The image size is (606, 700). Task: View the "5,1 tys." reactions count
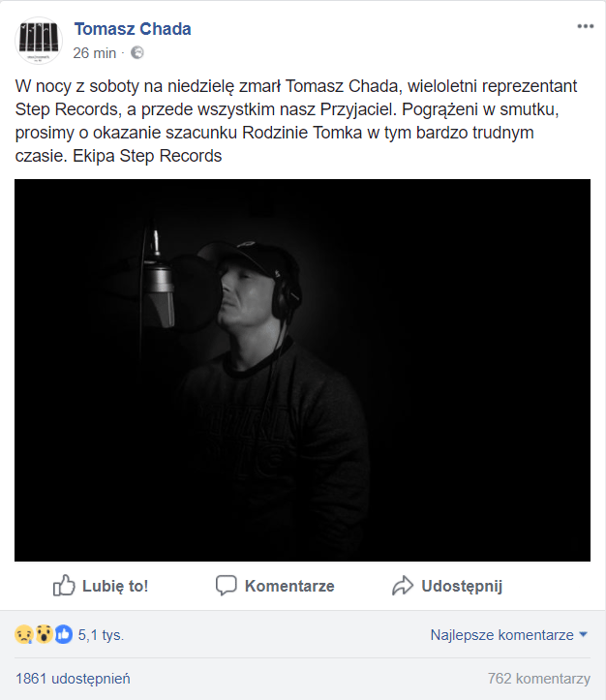(101, 636)
